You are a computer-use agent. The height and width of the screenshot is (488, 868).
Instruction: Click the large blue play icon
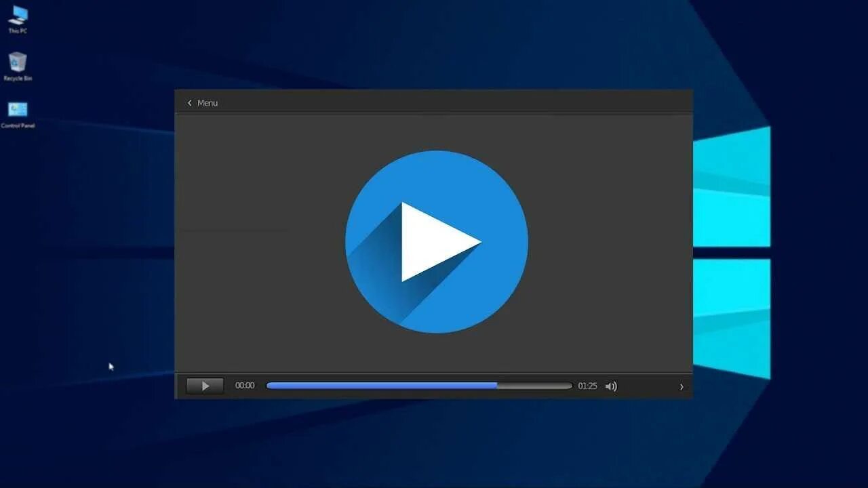(x=437, y=242)
